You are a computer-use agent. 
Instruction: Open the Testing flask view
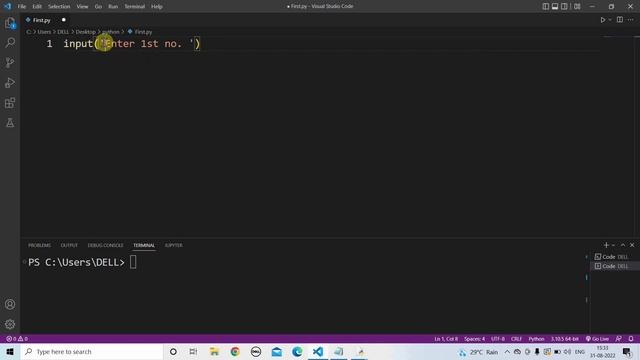click(10, 122)
